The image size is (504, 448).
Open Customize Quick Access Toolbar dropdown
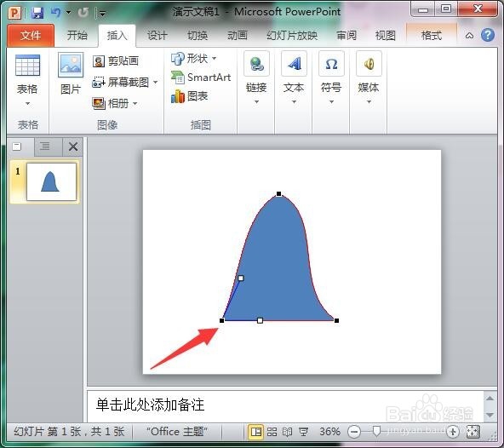click(102, 14)
